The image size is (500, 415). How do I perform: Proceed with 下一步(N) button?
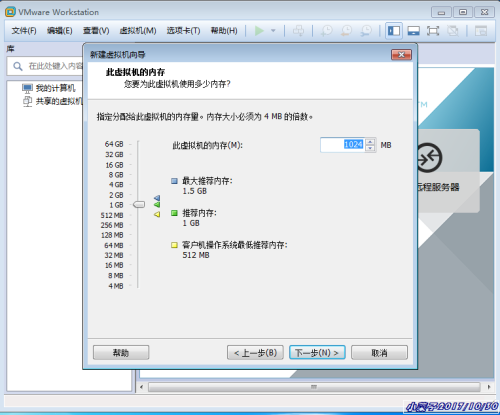click(317, 353)
